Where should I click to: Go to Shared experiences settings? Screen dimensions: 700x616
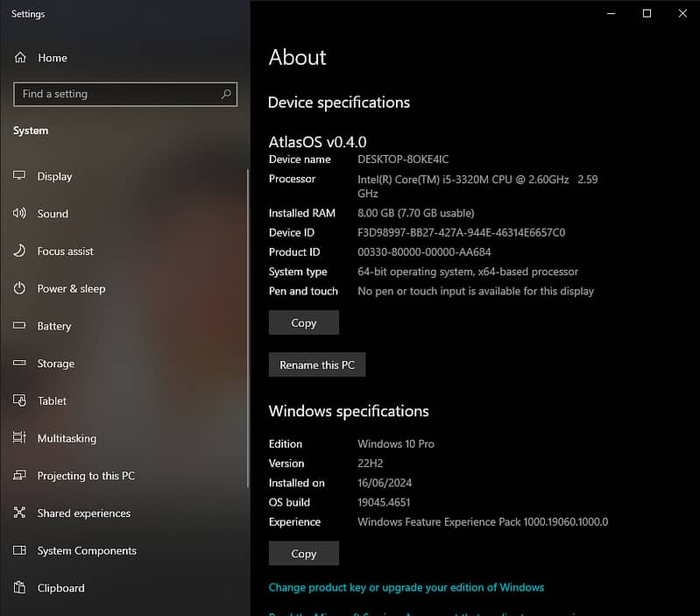pyautogui.click(x=83, y=513)
